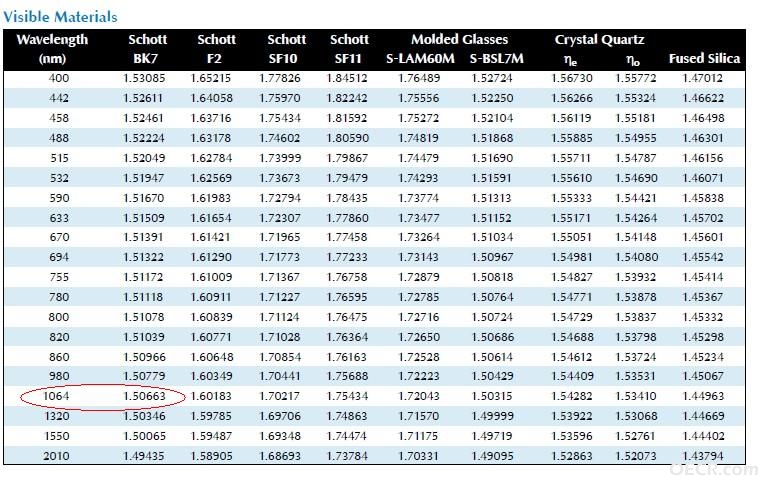
Task: Select S-LAM60M value 1.73143
Action: (x=419, y=257)
